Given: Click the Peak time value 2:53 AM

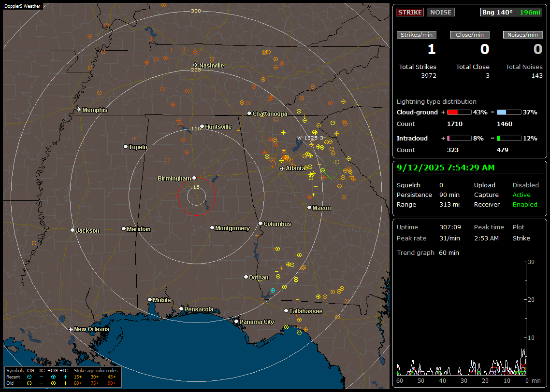Looking at the screenshot, I should (x=486, y=238).
